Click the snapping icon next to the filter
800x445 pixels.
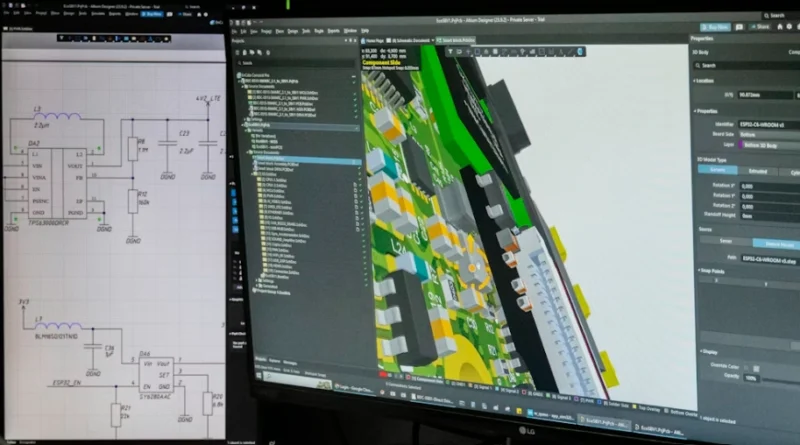459,52
